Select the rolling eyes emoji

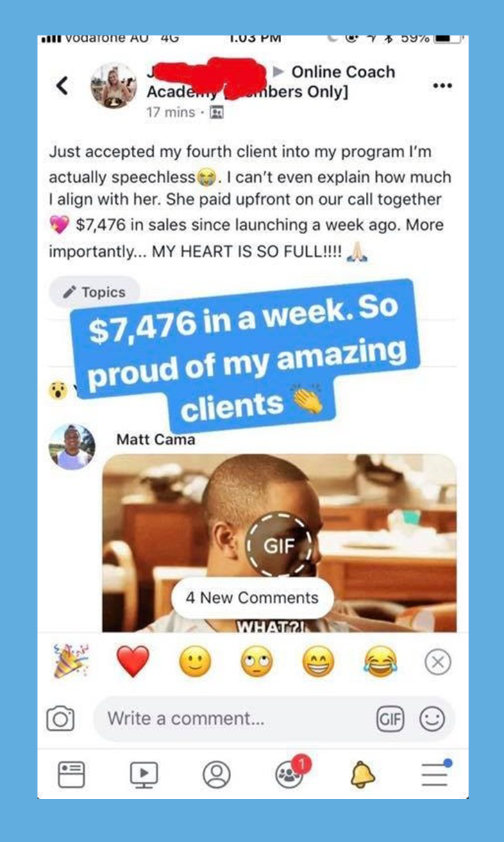tap(256, 662)
